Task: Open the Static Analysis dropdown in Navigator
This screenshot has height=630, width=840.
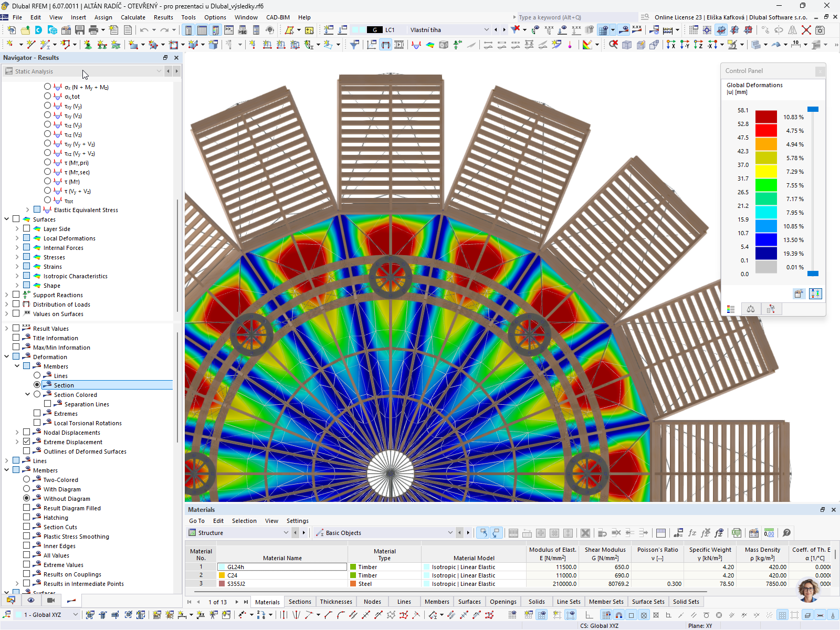Action: click(159, 71)
